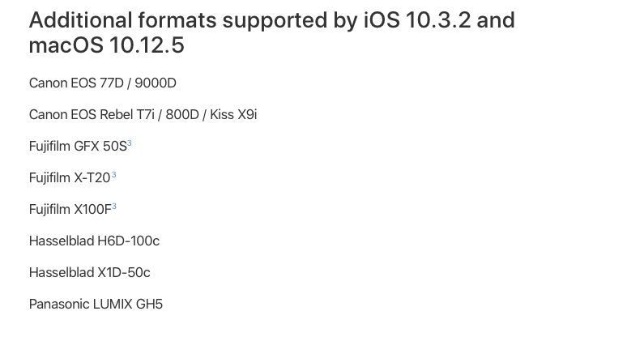Open footnote 3 beside Fujifilm X-T20
Screen dimensions: 644x341
(113, 175)
